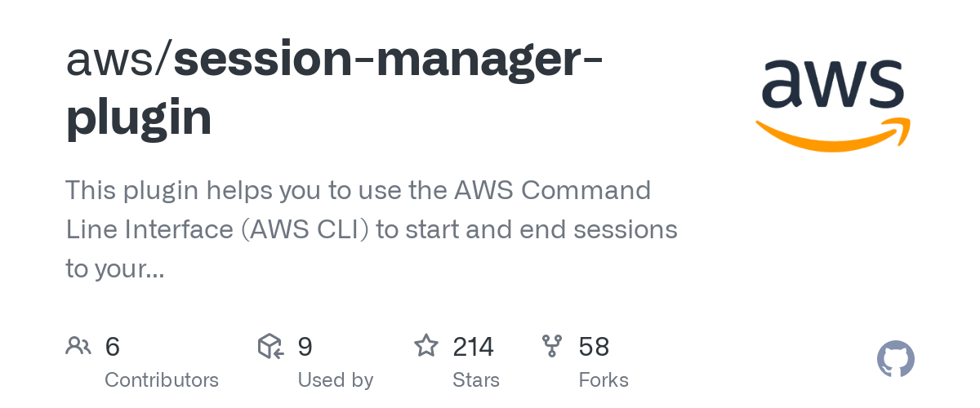Click the GitHub Octocat logo
Screen dimensions: 980x408
pos(896,359)
